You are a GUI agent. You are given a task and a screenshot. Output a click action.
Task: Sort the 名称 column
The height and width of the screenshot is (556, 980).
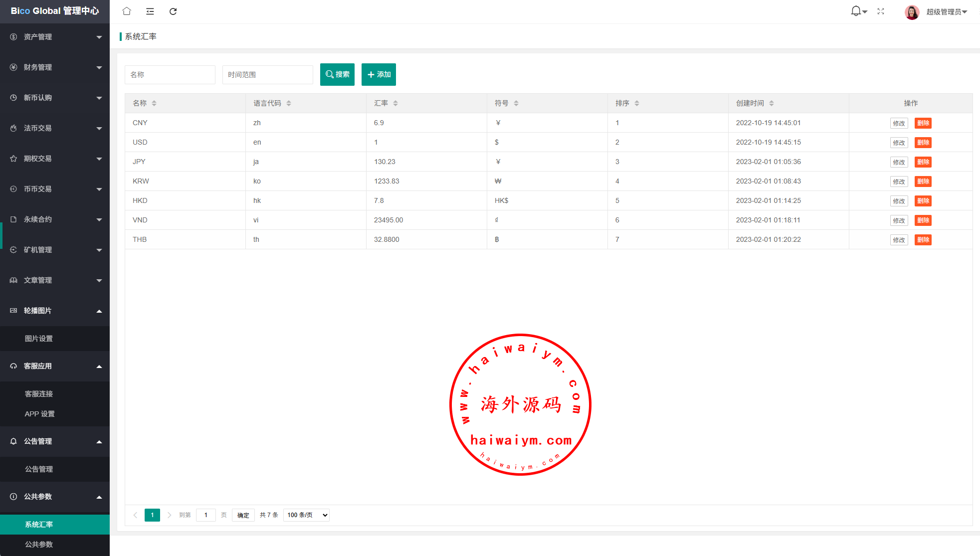coord(154,103)
